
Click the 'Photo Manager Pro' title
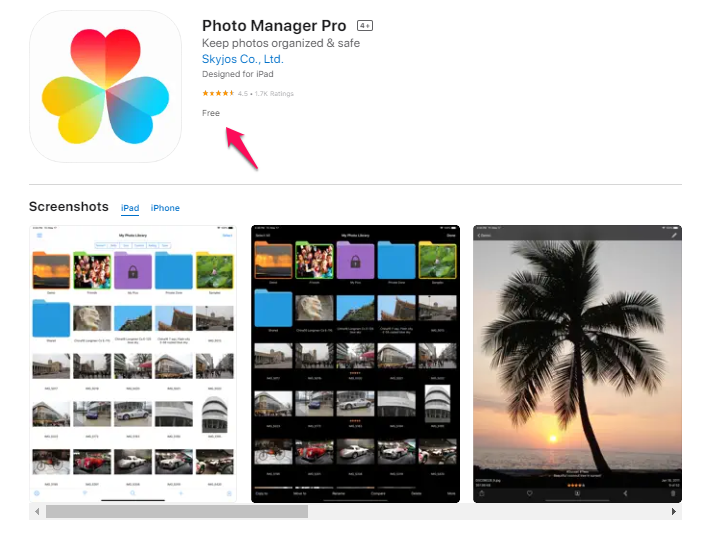tap(274, 26)
